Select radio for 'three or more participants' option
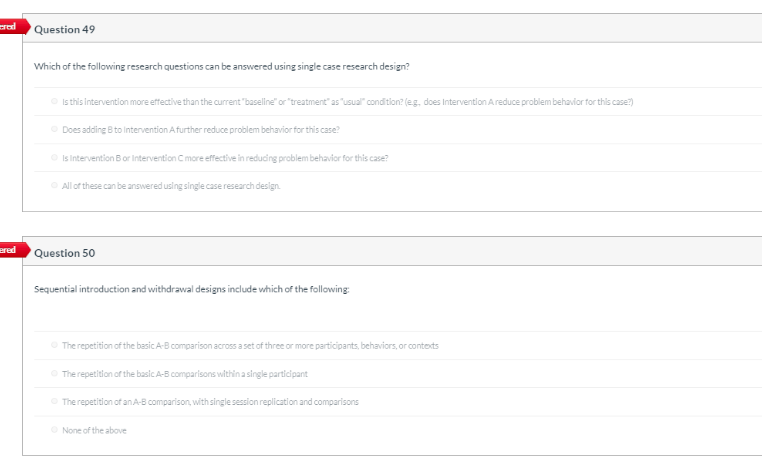Image resolution: width=762 pixels, height=467 pixels. coord(54,345)
